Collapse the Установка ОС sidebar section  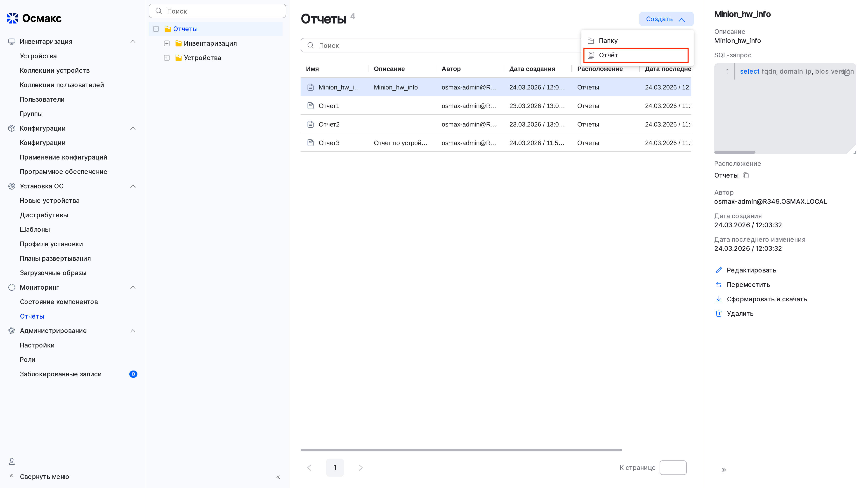click(133, 186)
